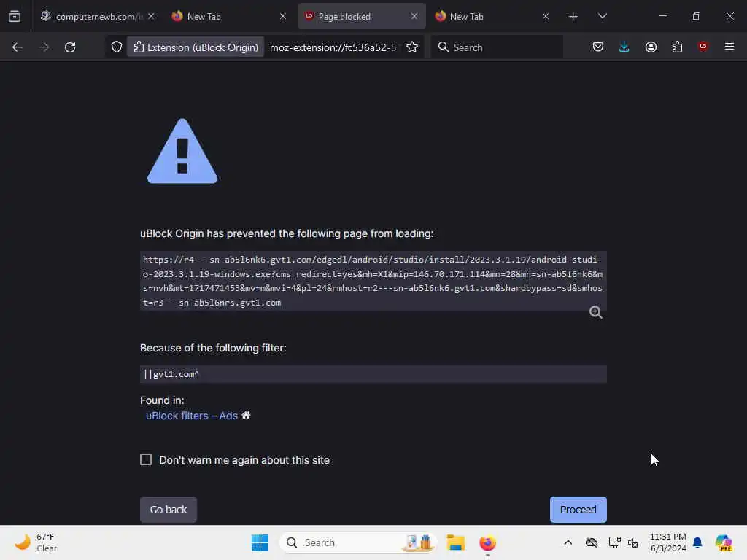Click Extension (uBlock Origin) identity label

(196, 47)
